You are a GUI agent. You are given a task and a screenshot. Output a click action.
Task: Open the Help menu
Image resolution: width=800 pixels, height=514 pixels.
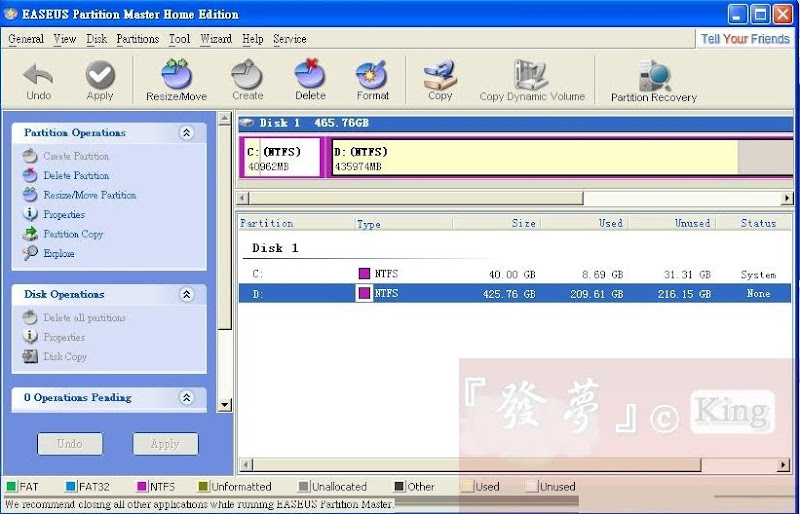coord(253,39)
